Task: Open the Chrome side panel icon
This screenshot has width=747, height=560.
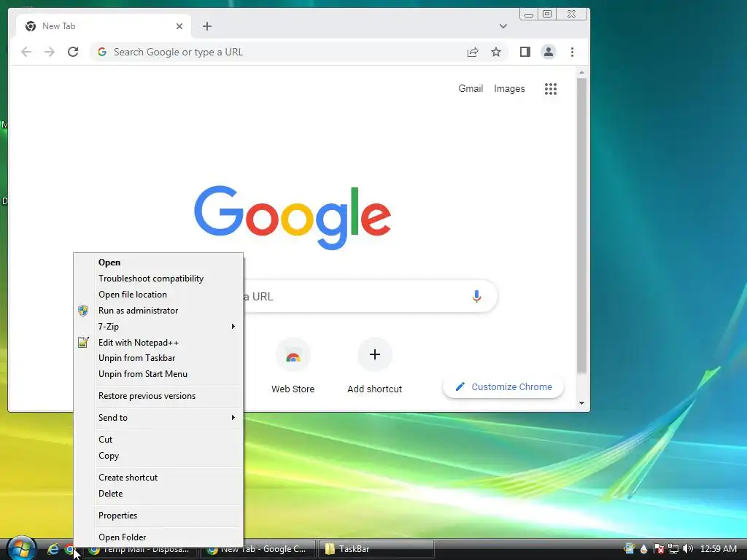Action: 525,52
